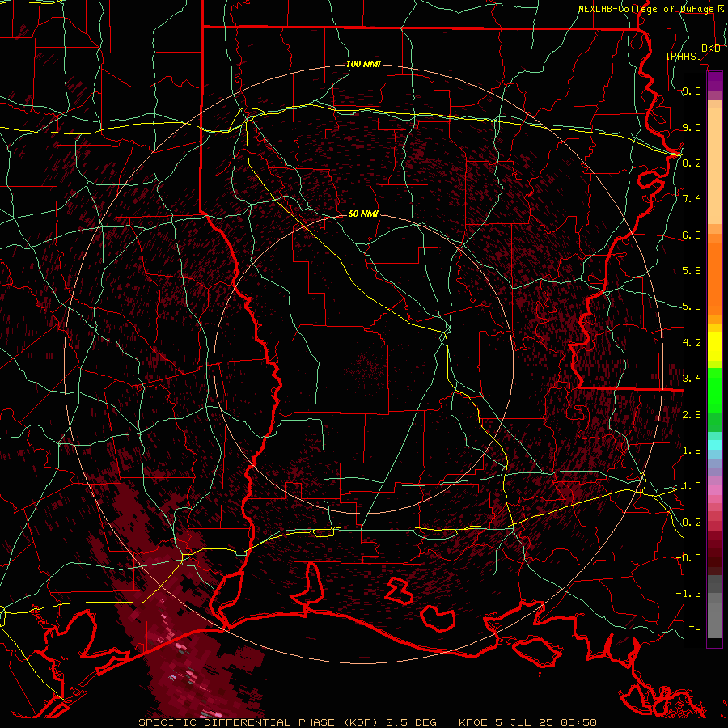The image size is (728, 728).
Task: Click the 4.2 scale value
Action: click(x=692, y=343)
